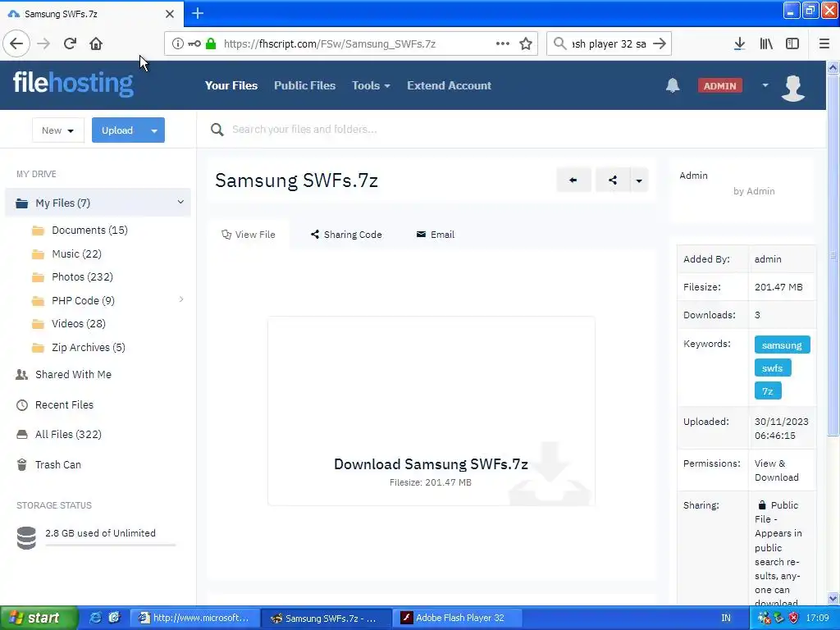Go back using the browser back arrow

point(16,44)
